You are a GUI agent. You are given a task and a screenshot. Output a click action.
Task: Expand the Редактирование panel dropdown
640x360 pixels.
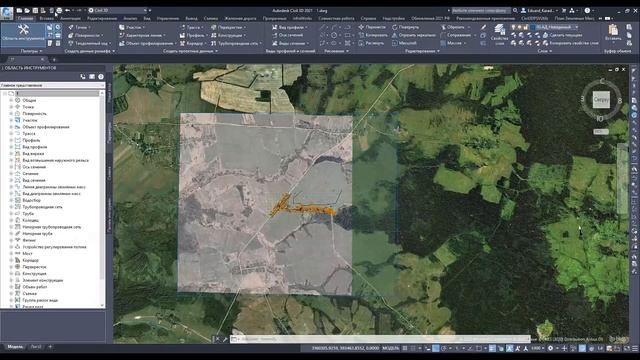(x=422, y=51)
